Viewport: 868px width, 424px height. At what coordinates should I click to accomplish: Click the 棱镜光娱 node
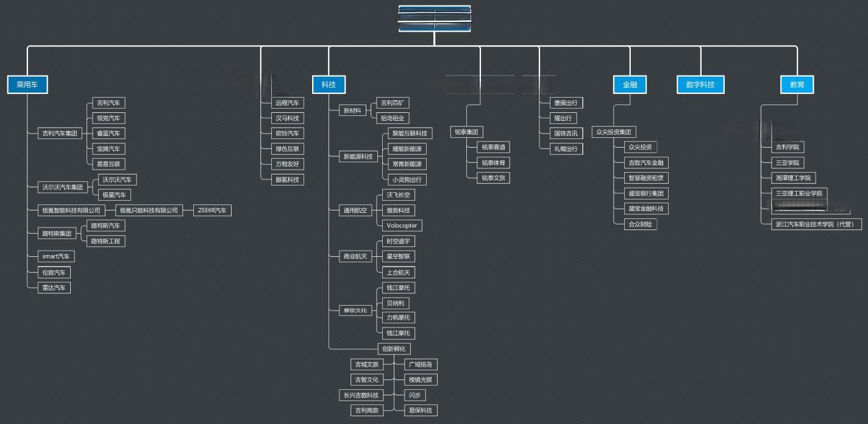pyautogui.click(x=421, y=379)
